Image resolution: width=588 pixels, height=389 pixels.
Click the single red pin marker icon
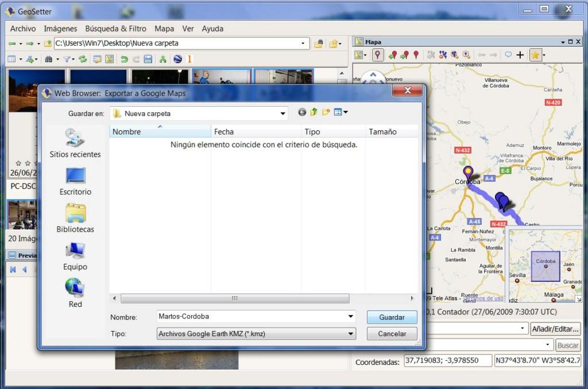tap(416, 55)
